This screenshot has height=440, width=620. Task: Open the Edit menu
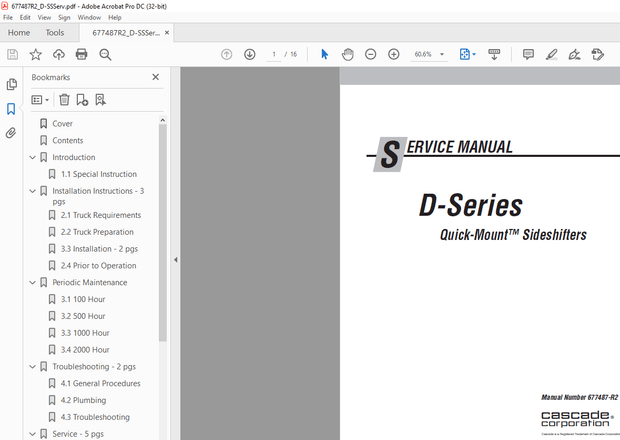25,17
